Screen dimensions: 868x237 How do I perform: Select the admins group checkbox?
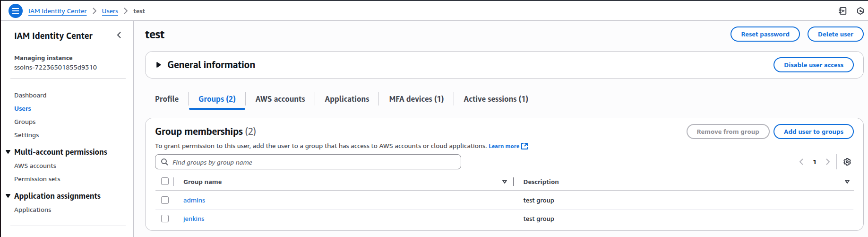165,200
